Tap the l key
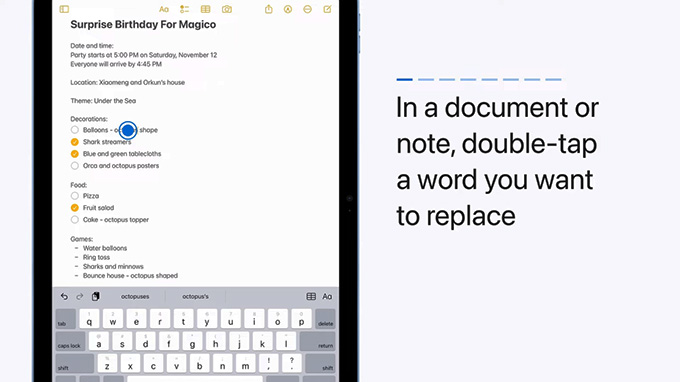 point(286,341)
